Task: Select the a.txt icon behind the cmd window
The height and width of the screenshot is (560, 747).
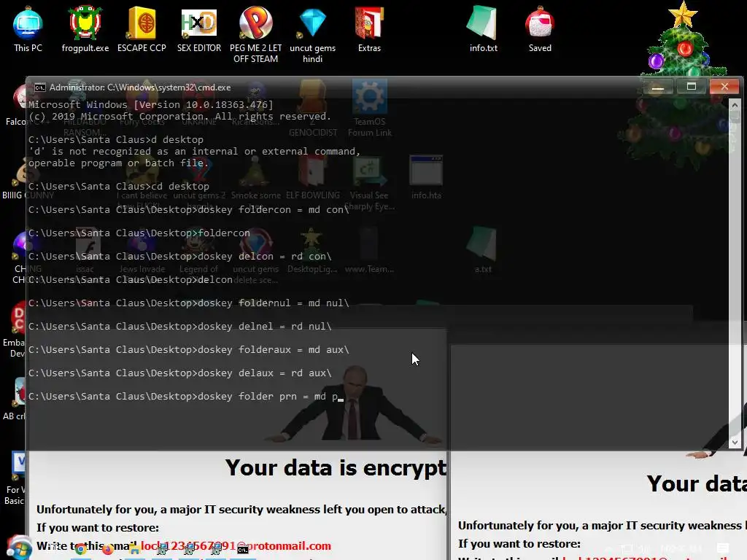Action: coord(483,250)
